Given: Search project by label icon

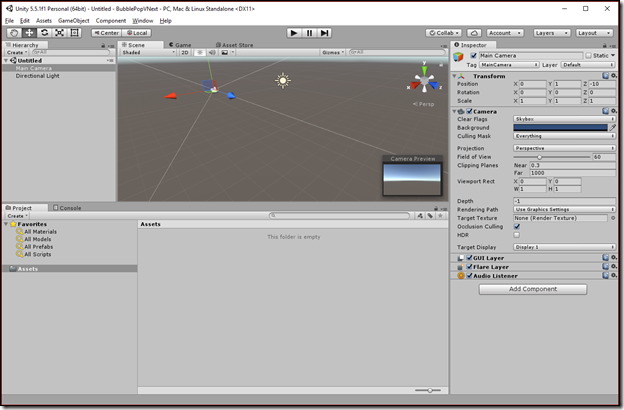Looking at the screenshot, I should click(430, 216).
